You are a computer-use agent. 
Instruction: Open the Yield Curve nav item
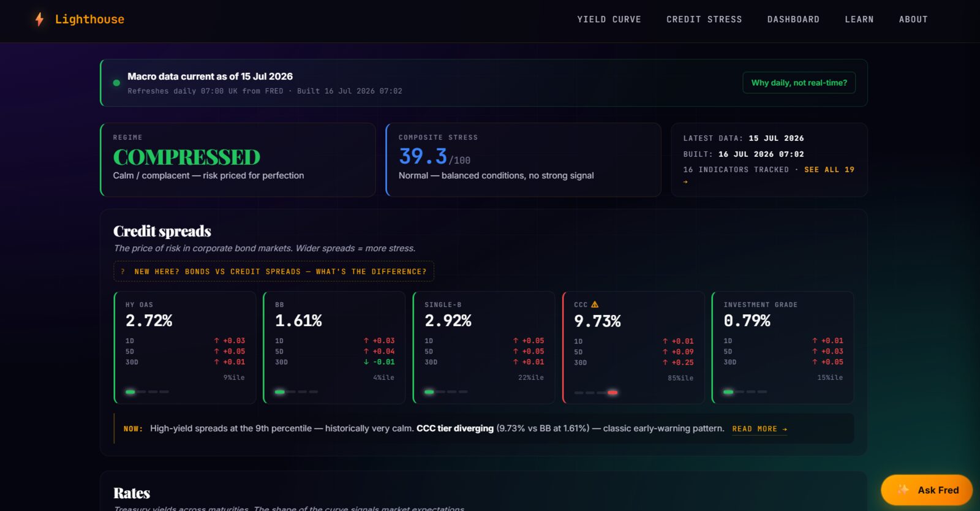click(609, 20)
